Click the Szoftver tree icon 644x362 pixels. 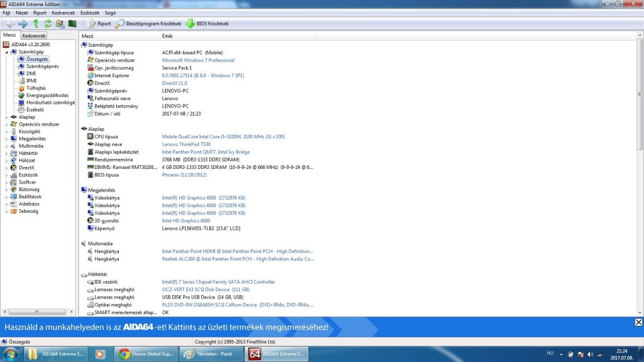pos(14,182)
